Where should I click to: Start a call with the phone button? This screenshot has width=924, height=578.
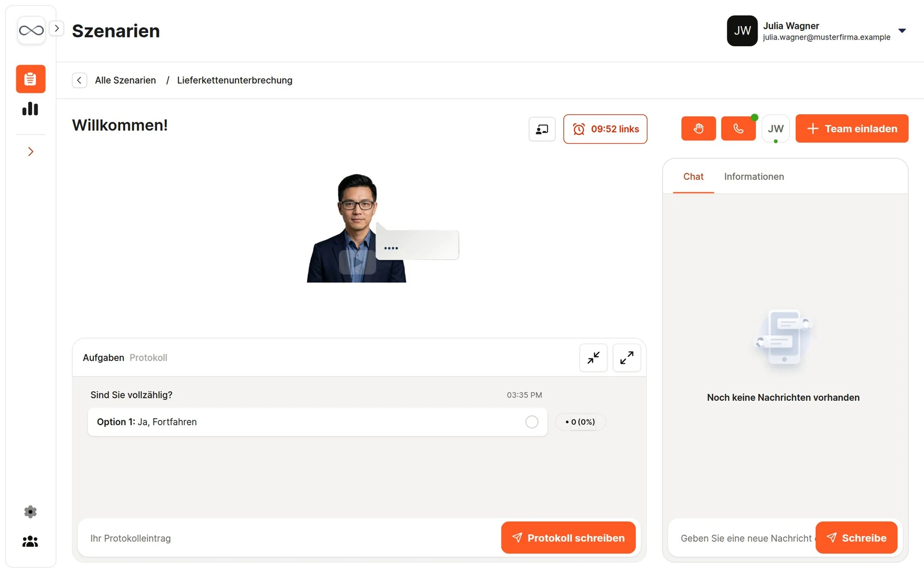[x=738, y=128]
